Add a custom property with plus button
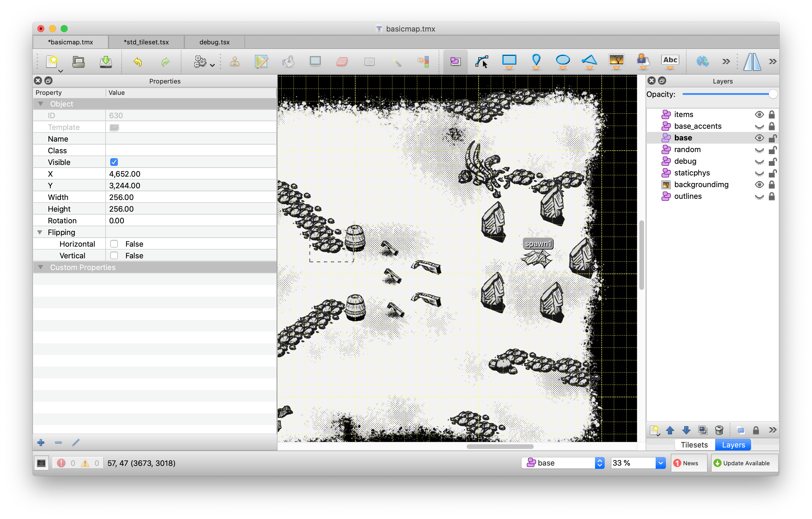 click(41, 443)
